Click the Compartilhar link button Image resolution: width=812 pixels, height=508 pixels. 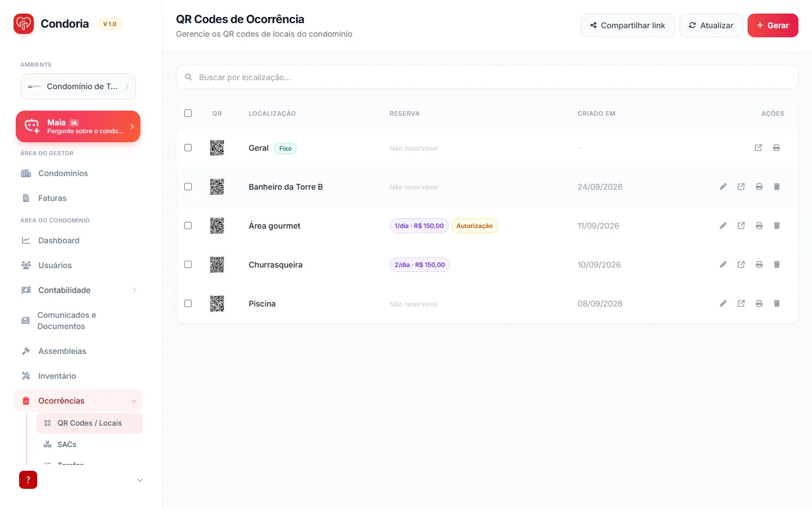[x=628, y=25]
